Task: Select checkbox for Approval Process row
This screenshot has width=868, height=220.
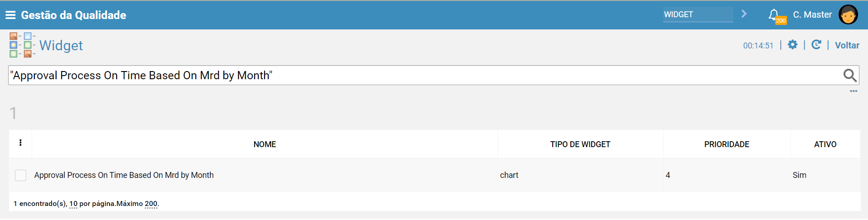Action: [x=20, y=175]
